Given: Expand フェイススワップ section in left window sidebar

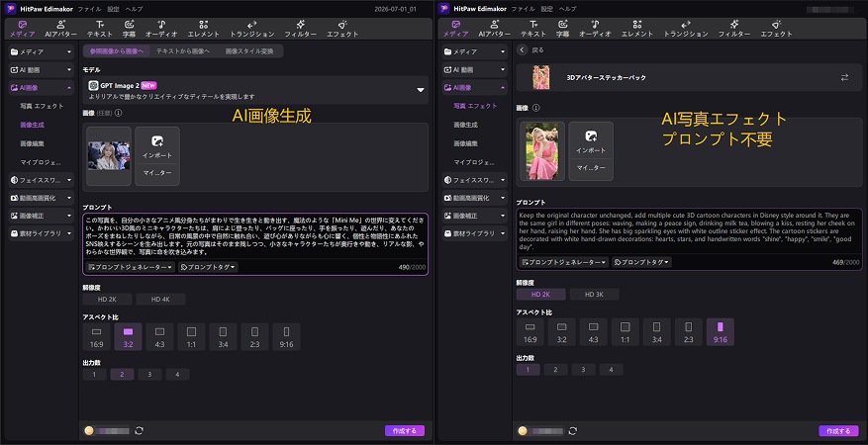Looking at the screenshot, I should [41, 180].
